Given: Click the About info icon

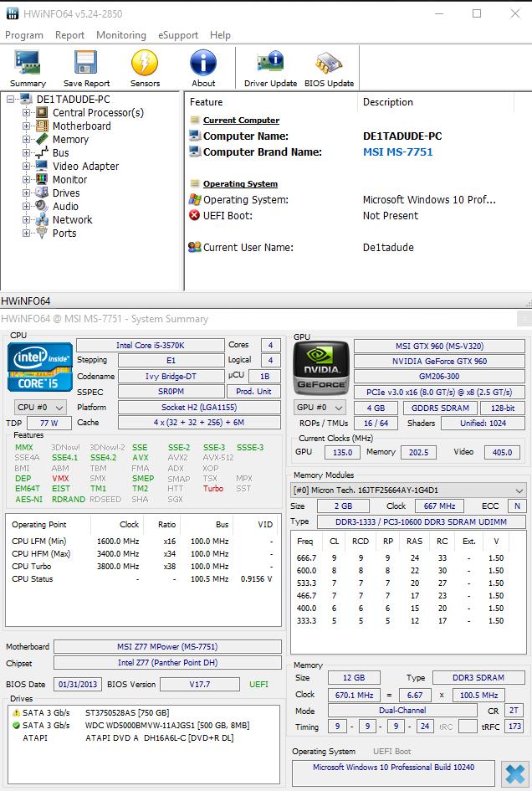Looking at the screenshot, I should coord(203,63).
